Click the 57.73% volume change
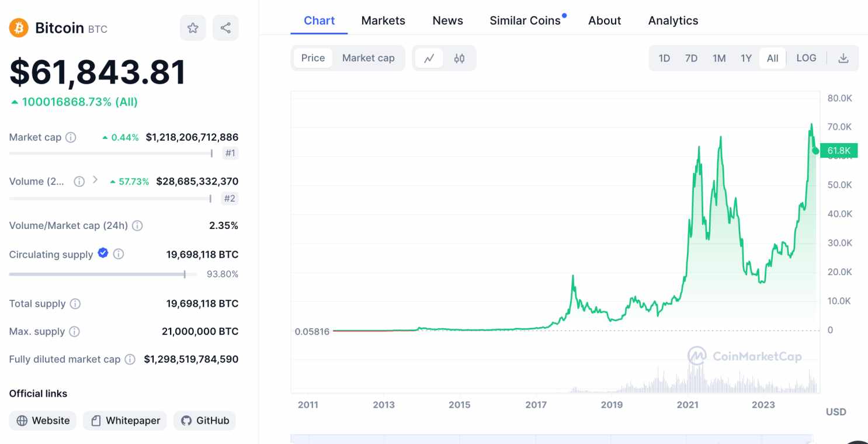The width and height of the screenshot is (868, 444). (130, 182)
